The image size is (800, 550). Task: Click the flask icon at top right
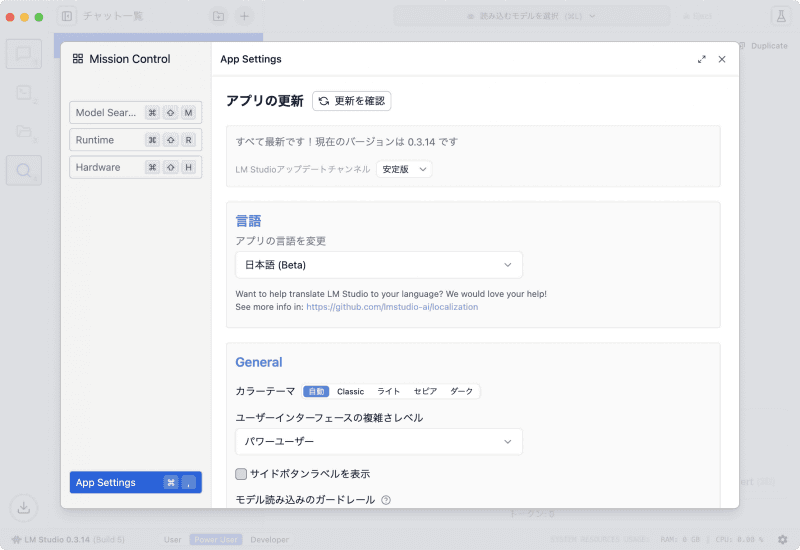pyautogui.click(x=781, y=16)
